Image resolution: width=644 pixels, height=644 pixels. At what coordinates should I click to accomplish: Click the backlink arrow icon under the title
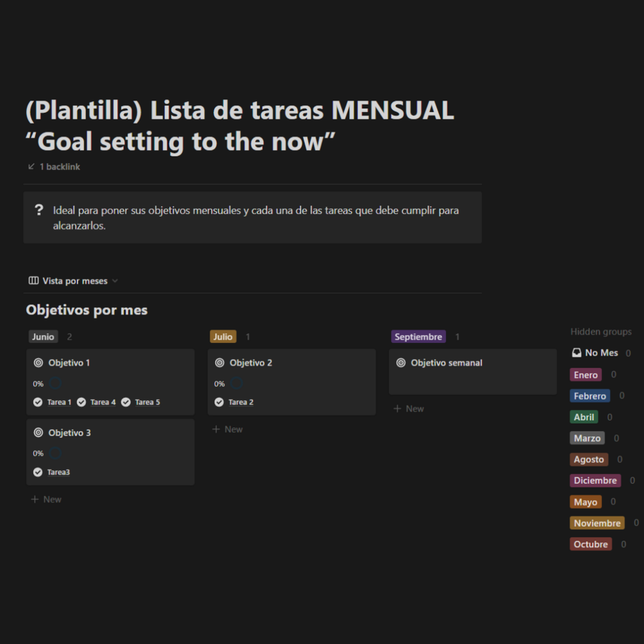[x=31, y=167]
